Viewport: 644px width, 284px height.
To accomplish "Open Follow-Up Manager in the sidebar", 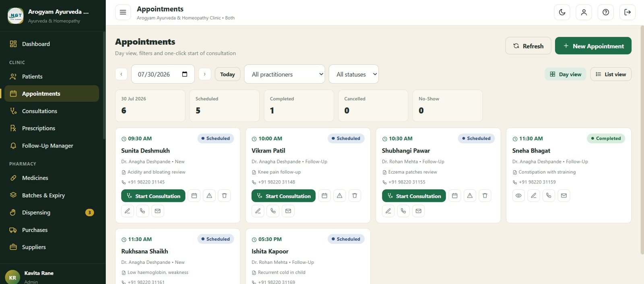I will (x=52, y=146).
